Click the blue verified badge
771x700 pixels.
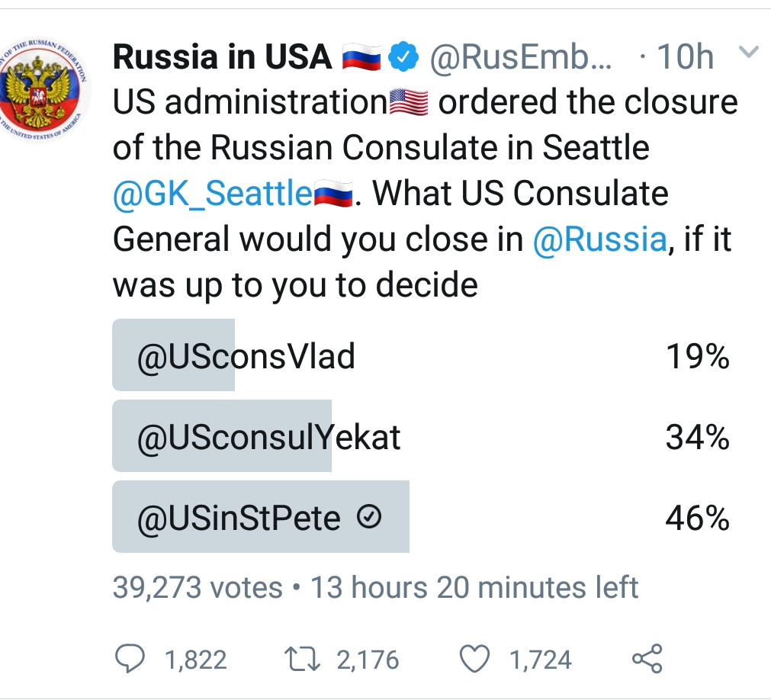(404, 56)
